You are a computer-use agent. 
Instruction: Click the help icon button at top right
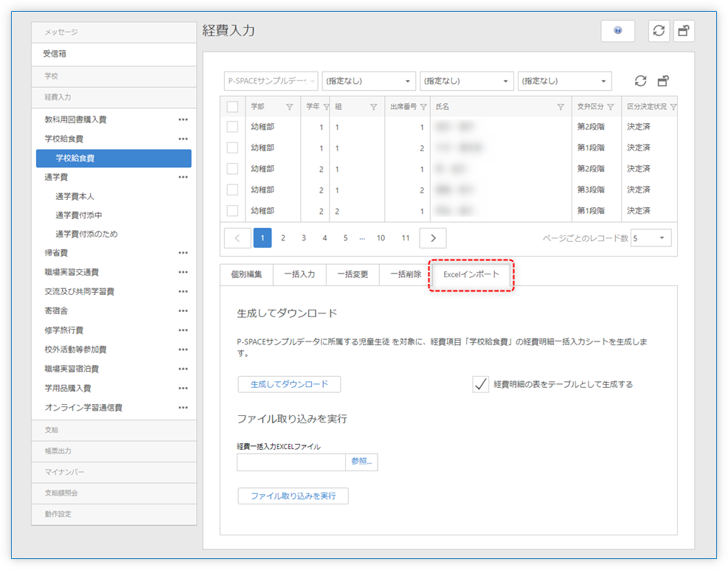pyautogui.click(x=617, y=31)
